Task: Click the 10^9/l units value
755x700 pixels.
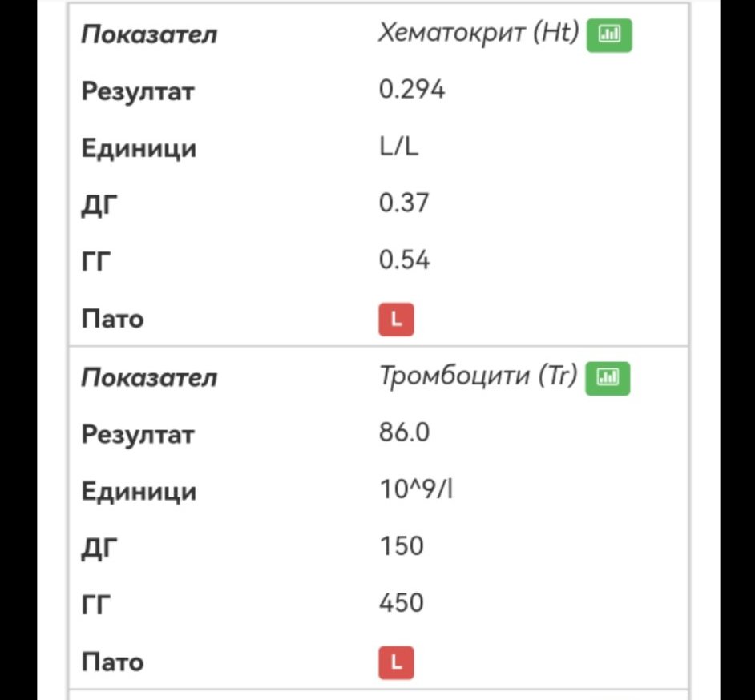Action: [416, 490]
